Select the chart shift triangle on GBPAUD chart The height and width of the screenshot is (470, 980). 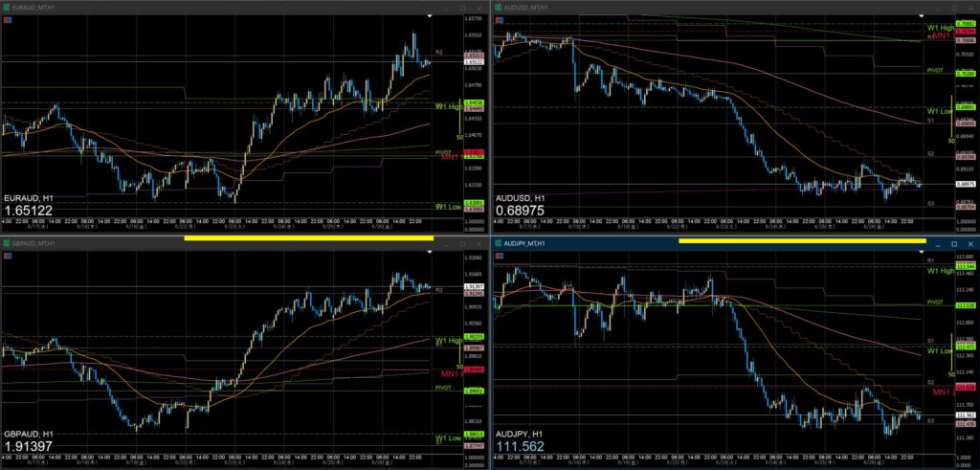point(430,251)
